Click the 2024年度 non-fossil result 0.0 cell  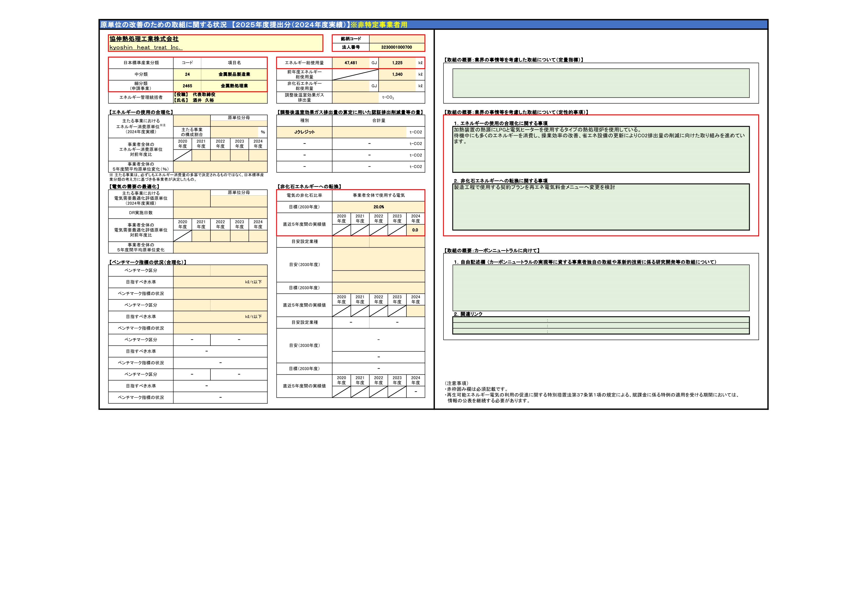pos(415,230)
